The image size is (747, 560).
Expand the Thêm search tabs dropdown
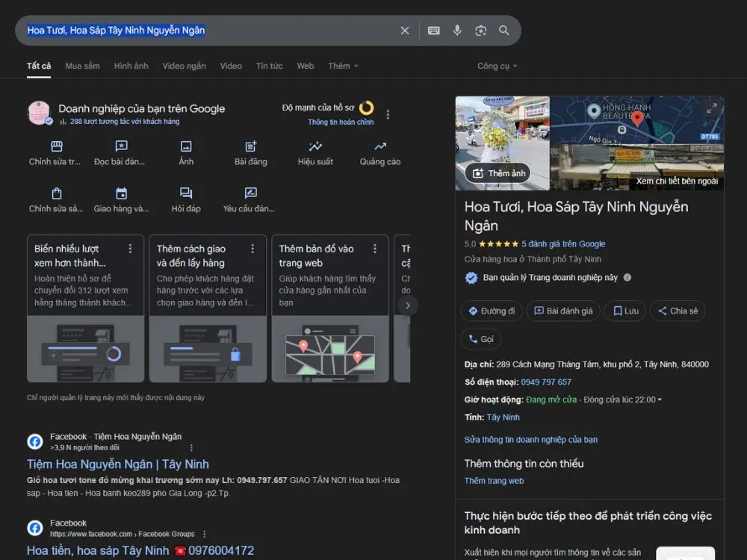point(343,66)
